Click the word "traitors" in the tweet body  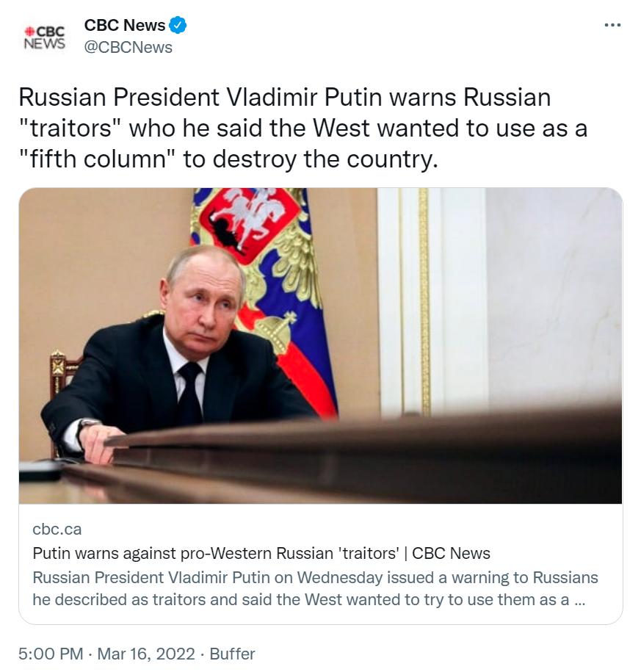click(70, 128)
